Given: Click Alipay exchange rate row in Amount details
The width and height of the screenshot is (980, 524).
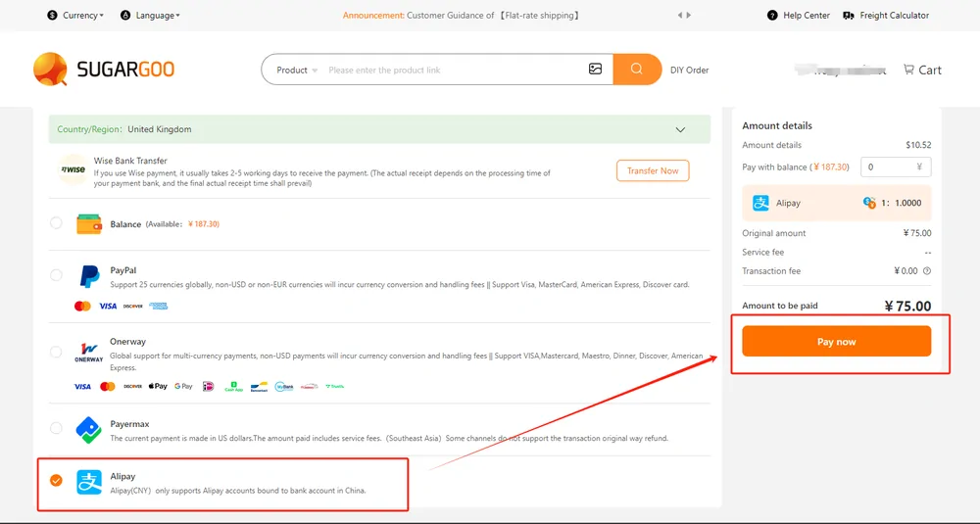Looking at the screenshot, I should 836,203.
